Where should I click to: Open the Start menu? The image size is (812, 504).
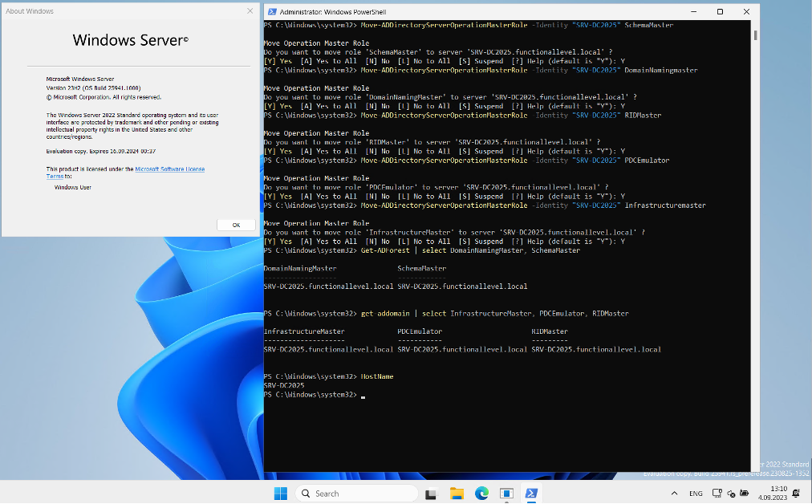click(x=280, y=493)
